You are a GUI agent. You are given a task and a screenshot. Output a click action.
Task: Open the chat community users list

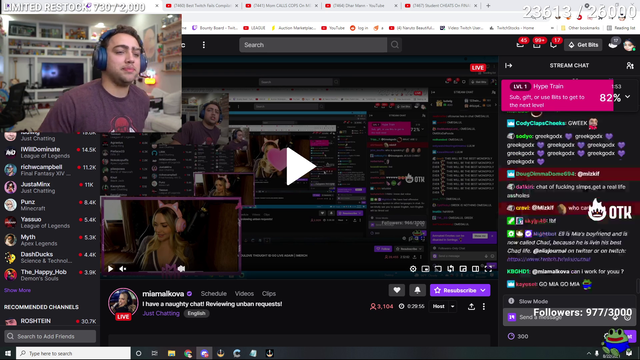tap(630, 65)
